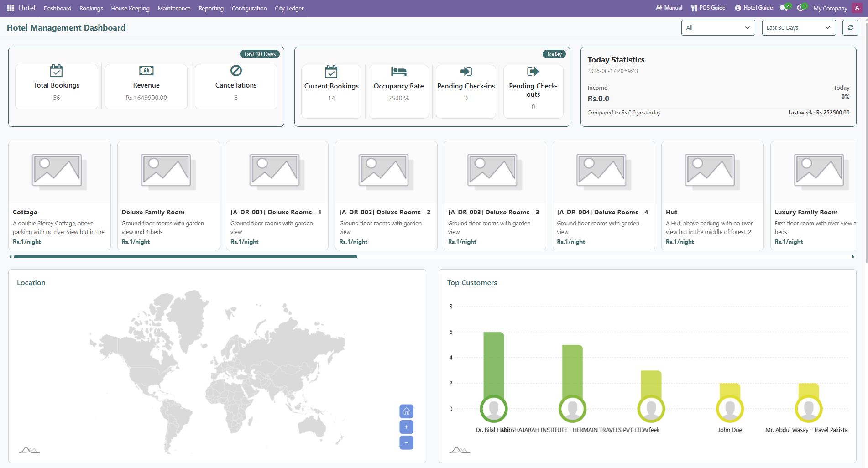The height and width of the screenshot is (468, 868).
Task: Reset the map with the home icon
Action: [x=406, y=411]
